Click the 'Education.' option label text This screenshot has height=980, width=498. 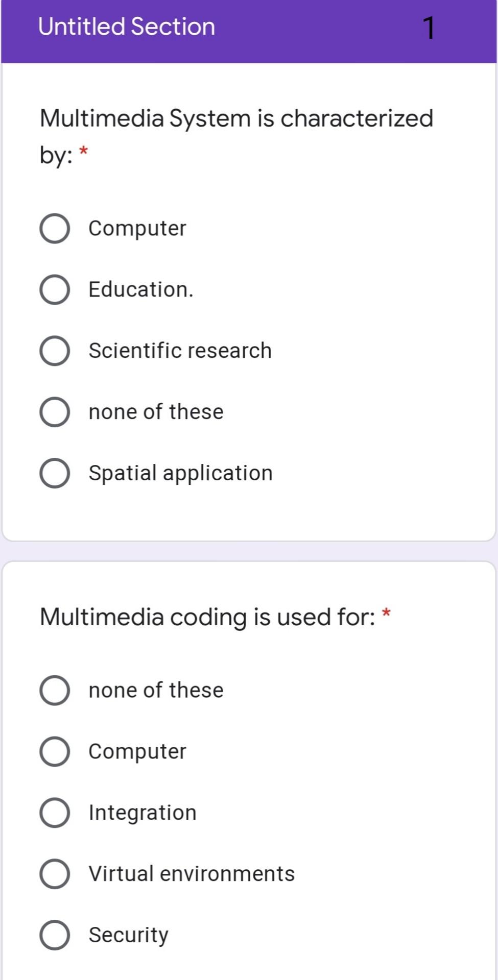click(141, 289)
